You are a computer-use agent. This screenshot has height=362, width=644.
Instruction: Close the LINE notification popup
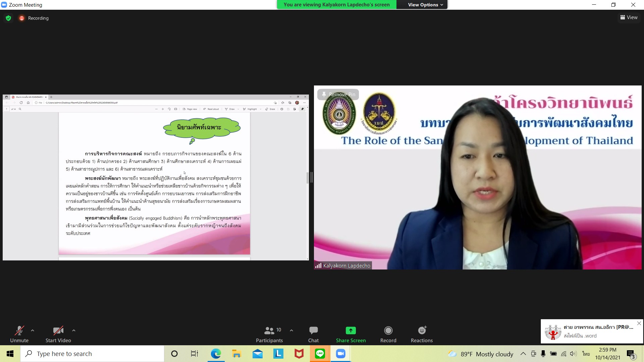point(639,323)
